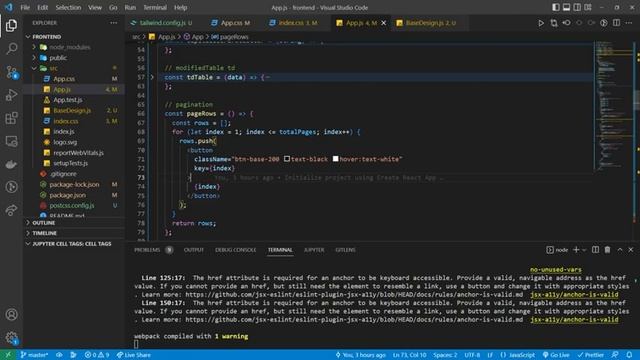This screenshot has height=360, width=640.
Task: Open Remote Explorer icon in activity bar
Action: 11,141
